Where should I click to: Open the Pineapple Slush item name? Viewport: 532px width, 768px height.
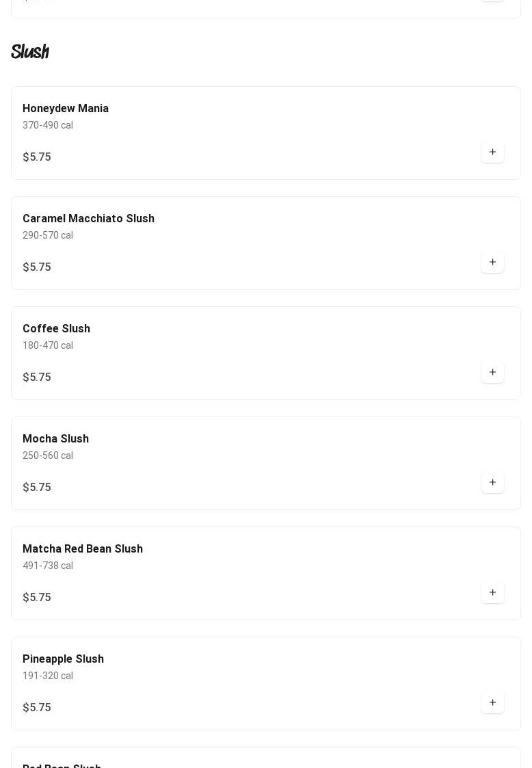63,659
